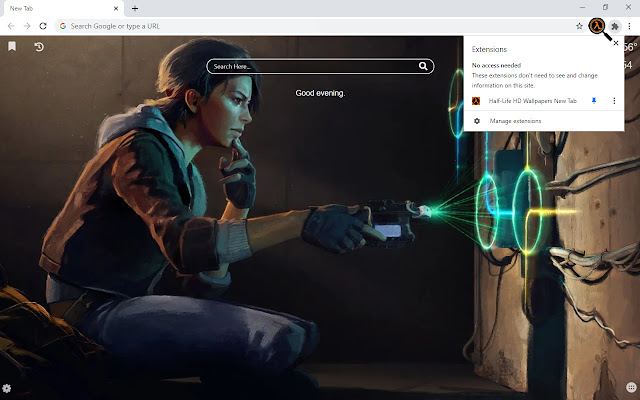
Task: Minimize the browser window
Action: (x=582, y=7)
